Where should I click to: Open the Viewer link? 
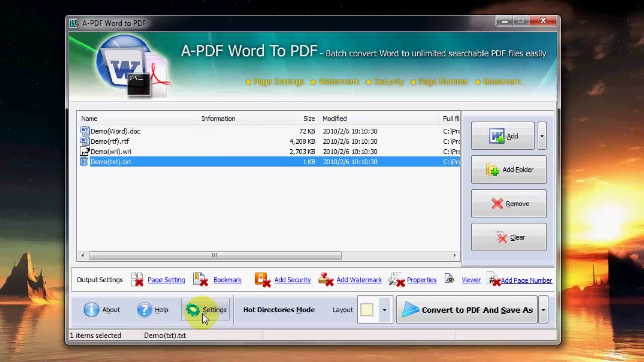[x=471, y=280]
